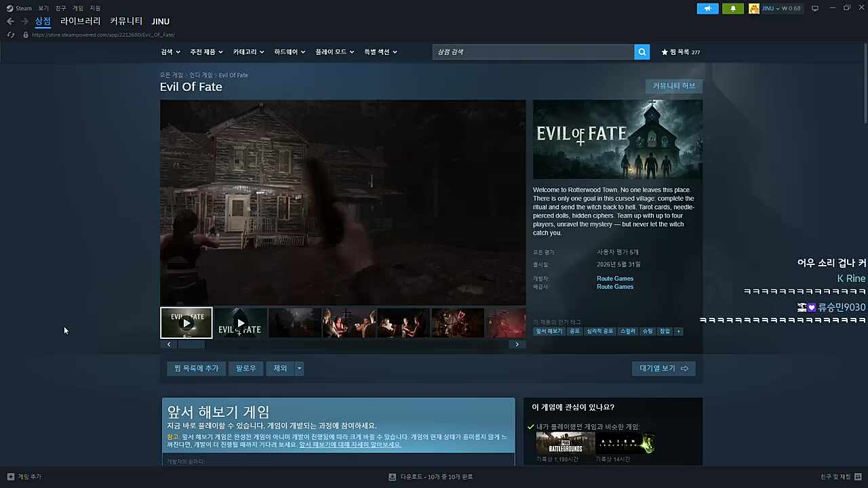Image resolution: width=868 pixels, height=488 pixels.
Task: Click the thumbnail strip scroll handle
Action: tap(191, 344)
